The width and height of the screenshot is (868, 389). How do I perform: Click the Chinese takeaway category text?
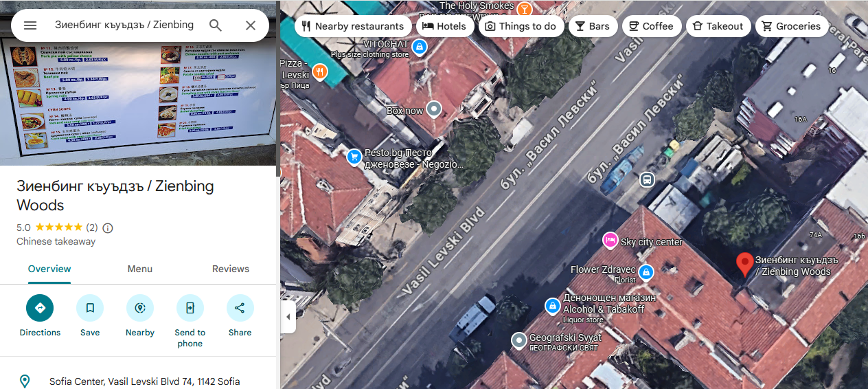click(56, 241)
